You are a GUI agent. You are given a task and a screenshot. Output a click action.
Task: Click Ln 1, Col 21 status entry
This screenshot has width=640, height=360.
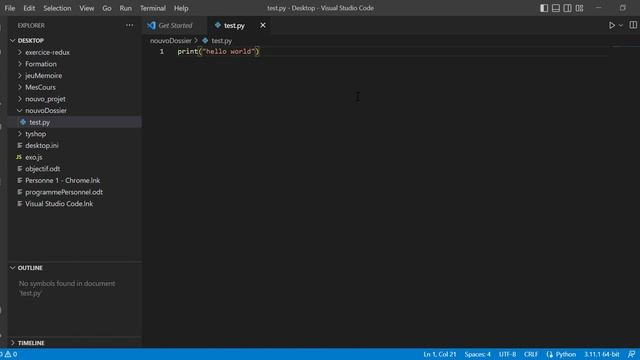440,354
